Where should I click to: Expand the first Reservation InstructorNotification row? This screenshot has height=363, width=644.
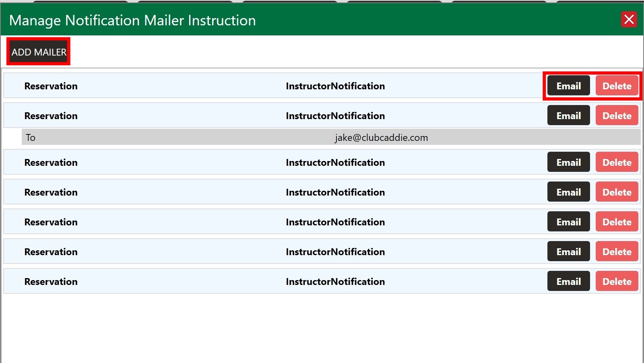[274, 86]
